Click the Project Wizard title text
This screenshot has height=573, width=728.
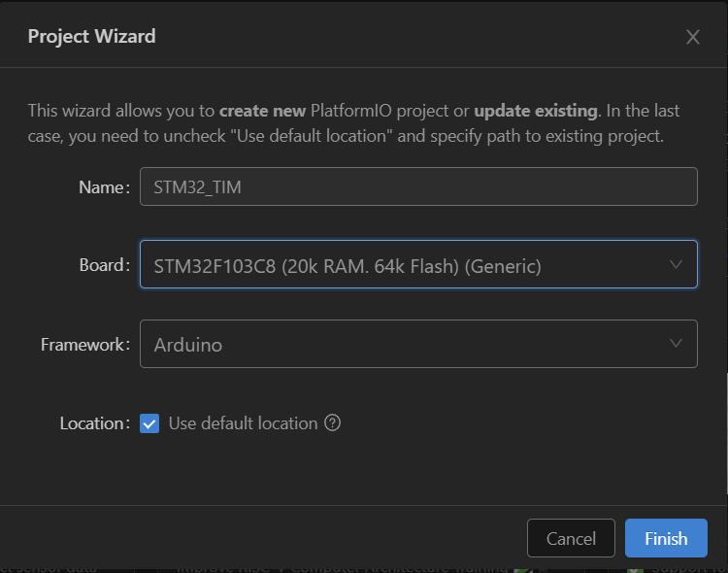tap(91, 36)
